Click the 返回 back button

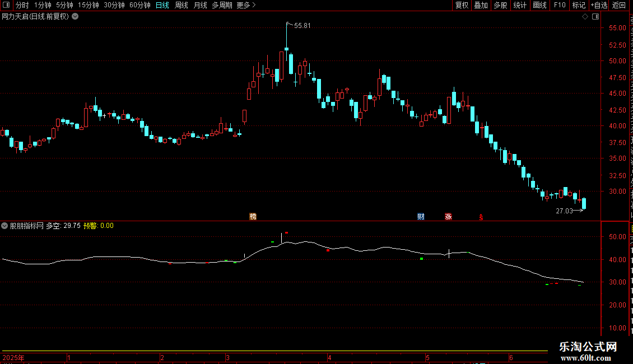coord(619,5)
